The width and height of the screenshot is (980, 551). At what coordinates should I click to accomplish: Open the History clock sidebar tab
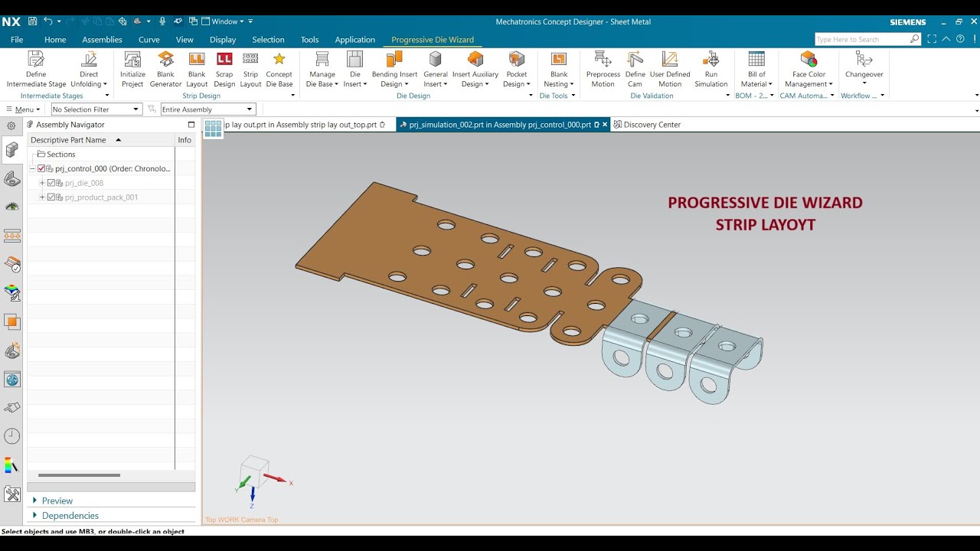tap(12, 436)
